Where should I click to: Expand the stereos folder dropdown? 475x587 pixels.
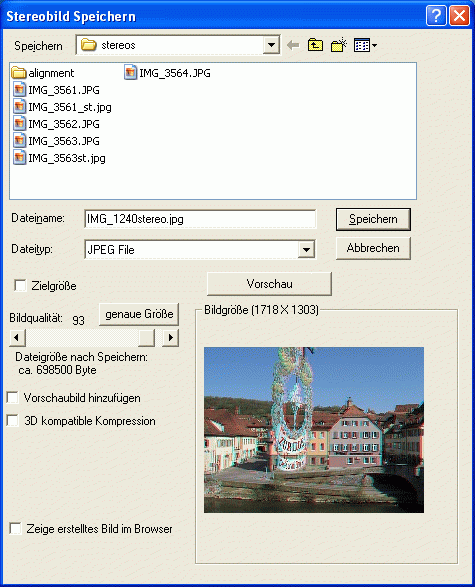(x=271, y=45)
